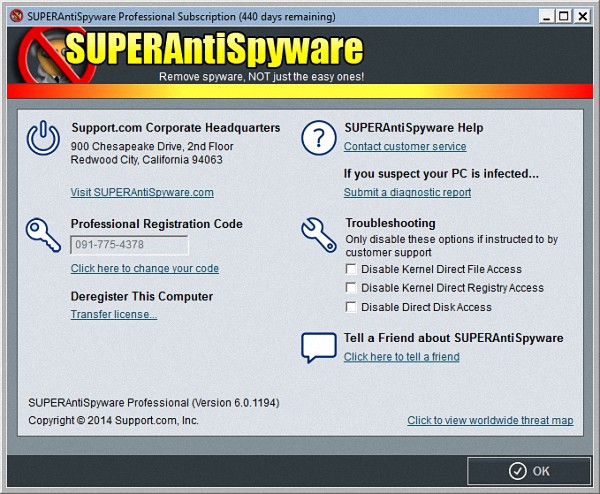The image size is (600, 494).
Task: Tick Disable Kernel Direct Registry Access
Action: [x=351, y=287]
